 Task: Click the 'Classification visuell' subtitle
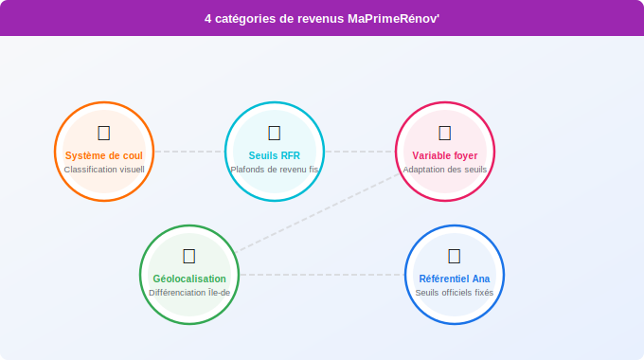click(104, 170)
